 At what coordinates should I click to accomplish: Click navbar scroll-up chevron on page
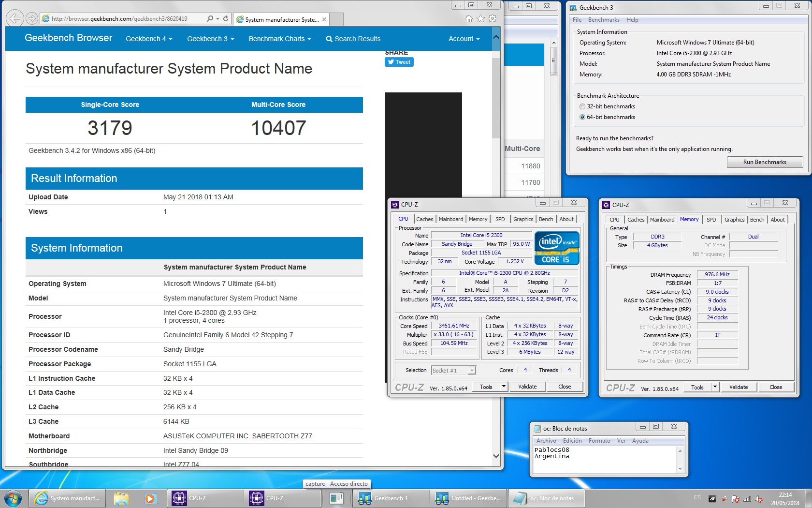click(496, 37)
